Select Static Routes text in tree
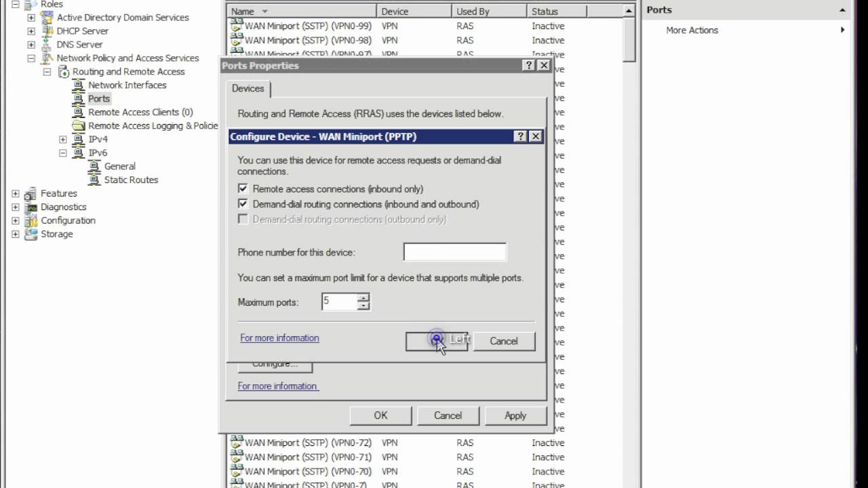Viewport: 868px width, 488px height. coord(131,180)
